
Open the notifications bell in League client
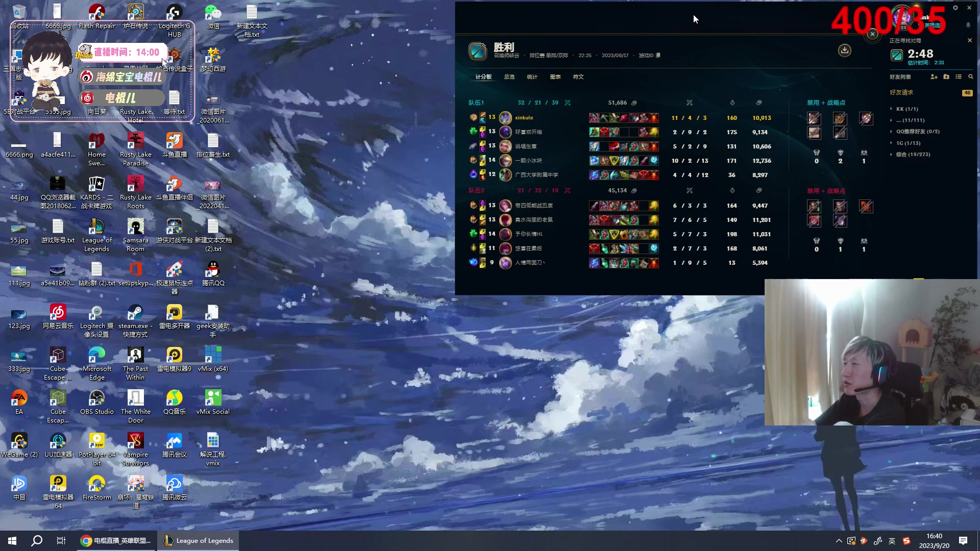(968, 24)
